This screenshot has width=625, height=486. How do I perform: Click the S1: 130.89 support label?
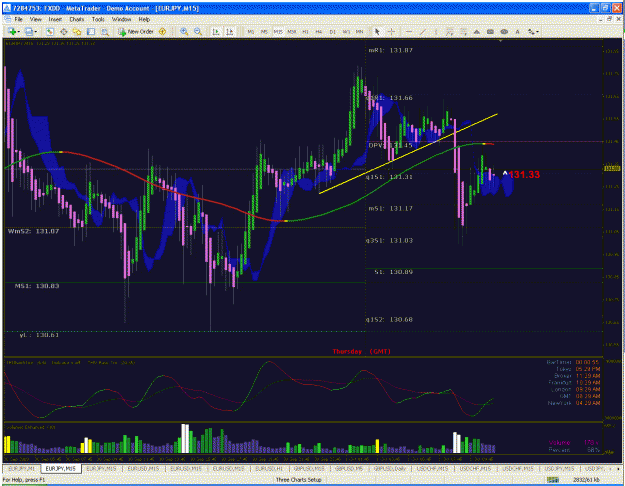393,272
